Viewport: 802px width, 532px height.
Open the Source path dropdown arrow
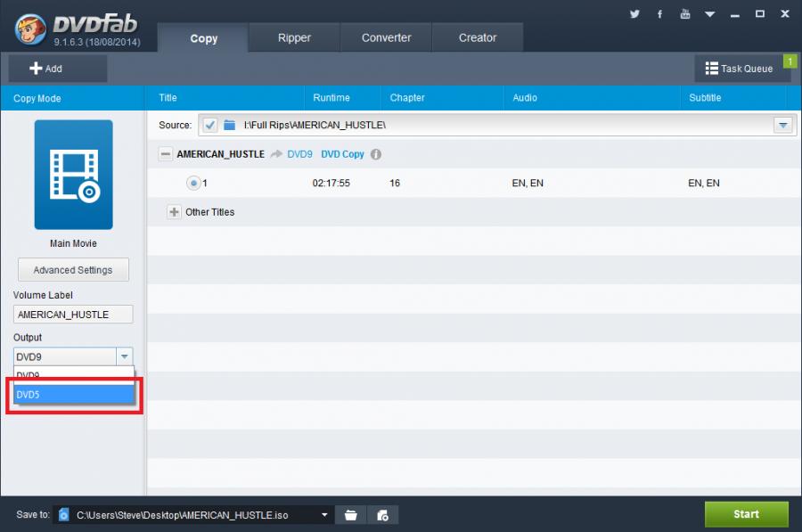coord(782,125)
